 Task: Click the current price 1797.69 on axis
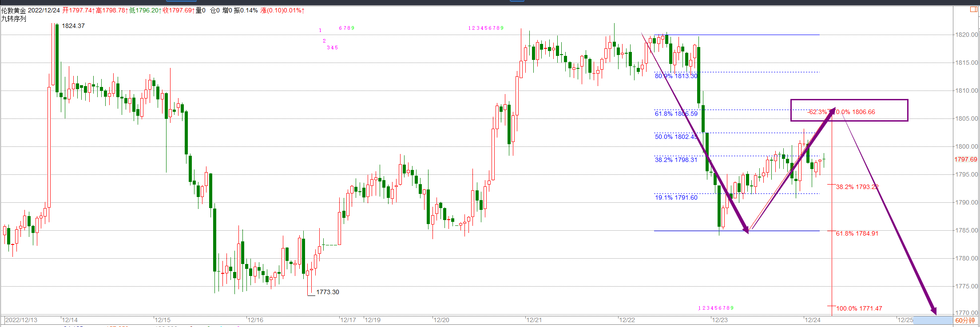click(x=966, y=159)
